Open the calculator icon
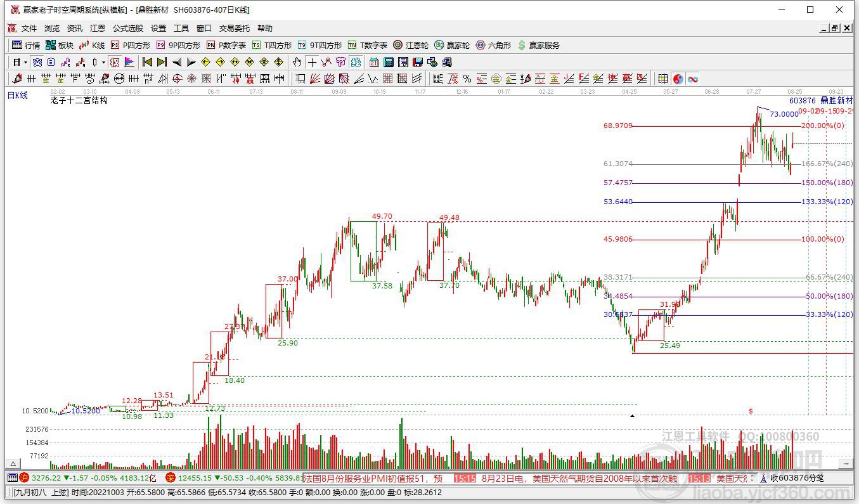 [389, 62]
